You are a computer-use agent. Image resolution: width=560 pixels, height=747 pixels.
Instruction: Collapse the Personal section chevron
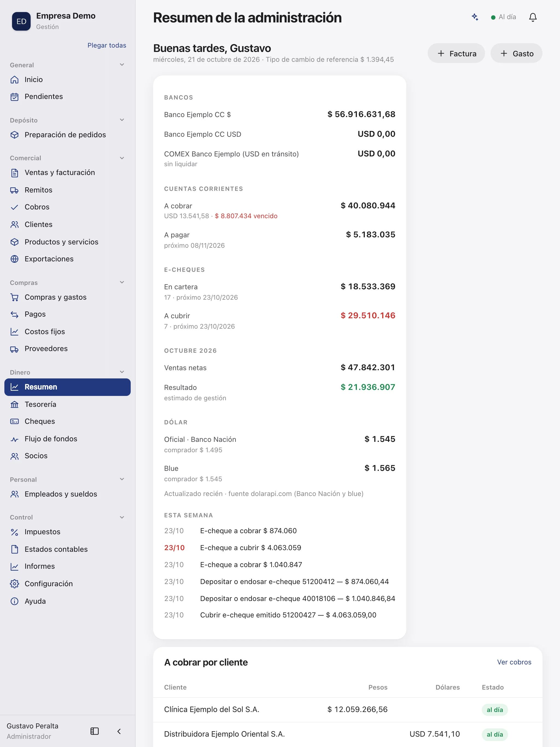[x=122, y=479]
